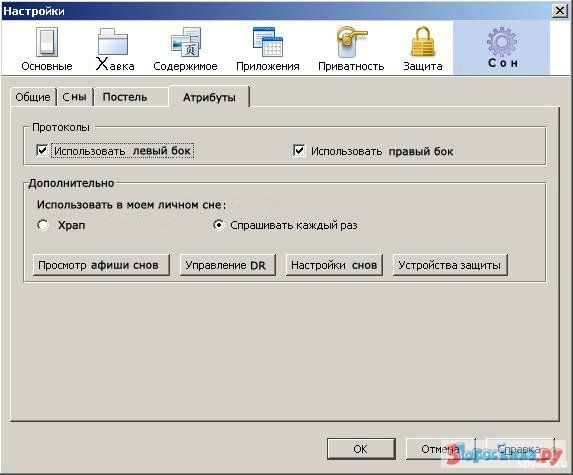This screenshot has width=573, height=475.
Task: Open the Содержимое pictures icon
Action: click(186, 42)
